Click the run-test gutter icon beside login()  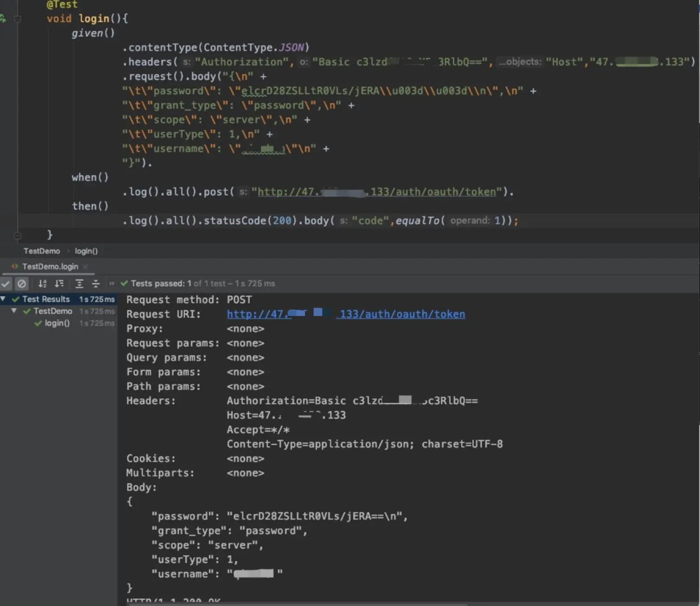coord(3,19)
